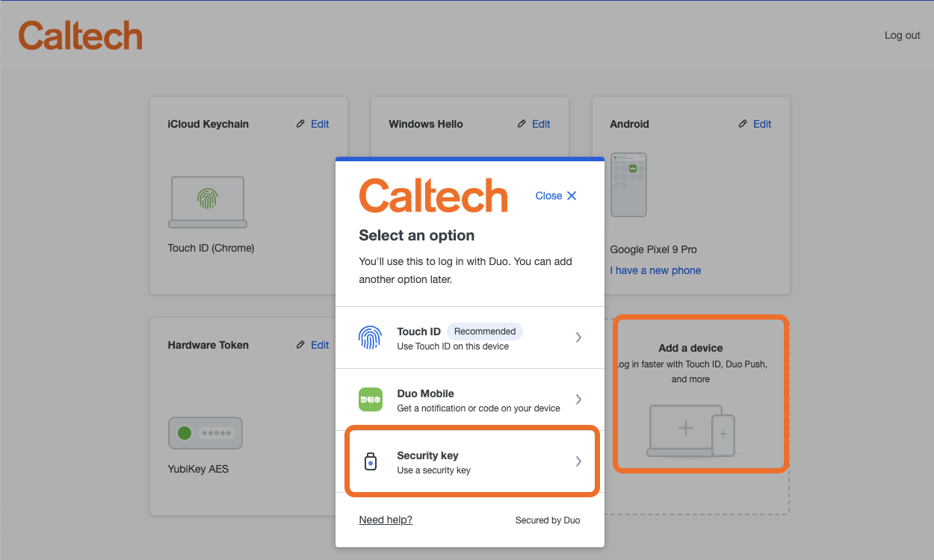The height and width of the screenshot is (560, 934).
Task: Click the Android phone device image
Action: point(628,185)
